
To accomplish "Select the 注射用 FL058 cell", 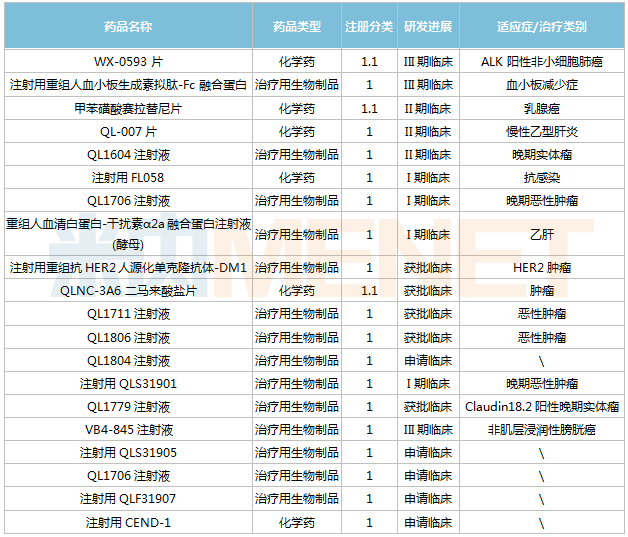I will 128,177.
